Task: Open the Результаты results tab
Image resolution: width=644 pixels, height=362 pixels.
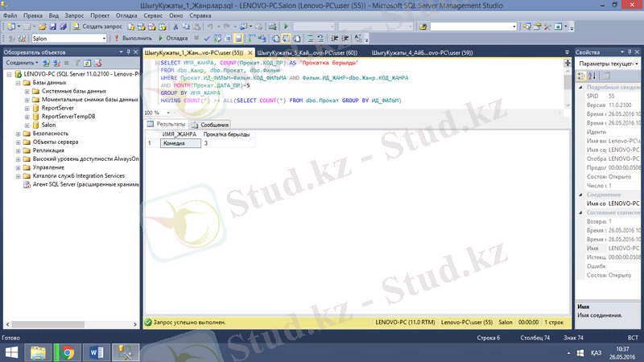Action: click(167, 125)
